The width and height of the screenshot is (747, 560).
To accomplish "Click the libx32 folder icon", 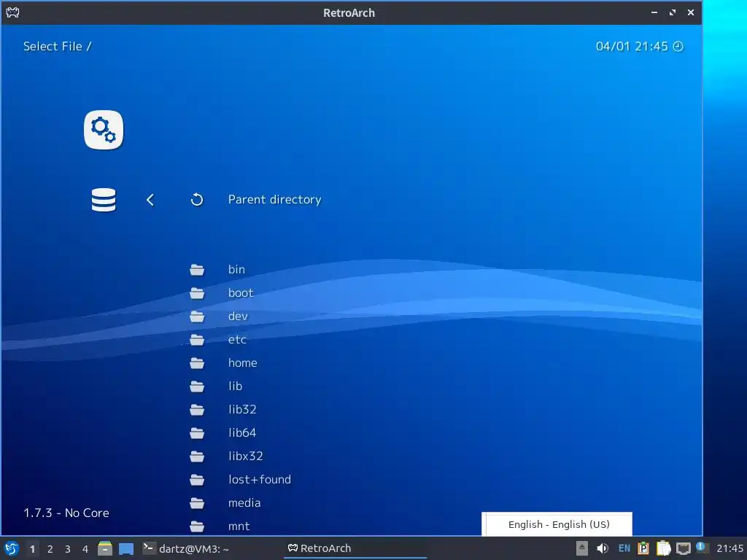I will tap(197, 456).
